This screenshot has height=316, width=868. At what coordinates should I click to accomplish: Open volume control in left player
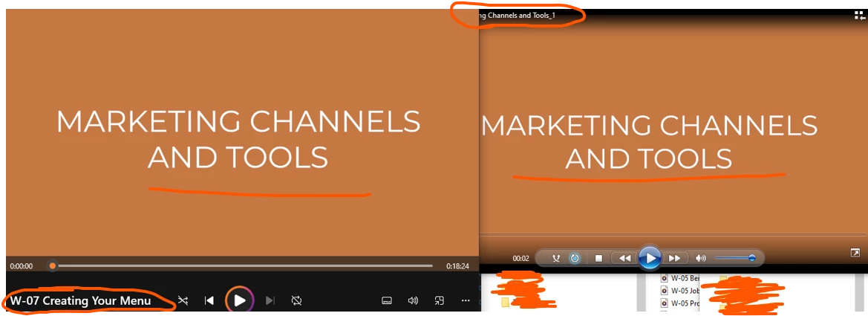(413, 300)
